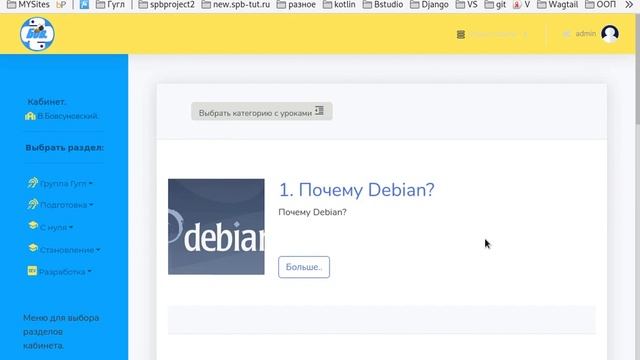
Task: Show more bookmarks via the double chevron
Action: tap(629, 5)
